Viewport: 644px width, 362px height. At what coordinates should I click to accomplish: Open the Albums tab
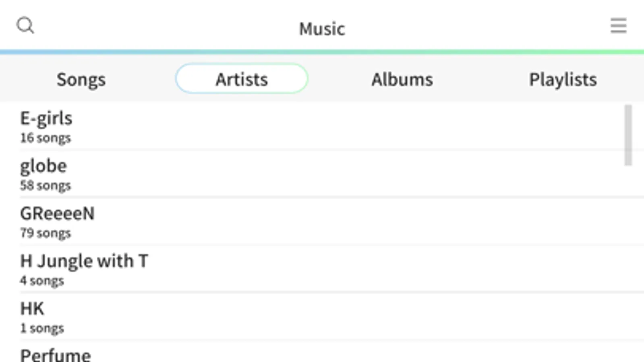(x=402, y=79)
